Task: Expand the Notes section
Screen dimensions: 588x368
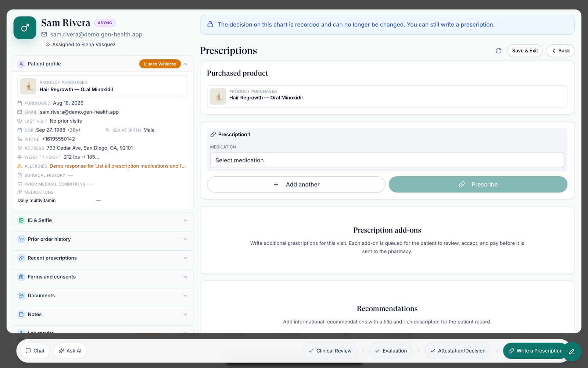Action: tap(185, 314)
